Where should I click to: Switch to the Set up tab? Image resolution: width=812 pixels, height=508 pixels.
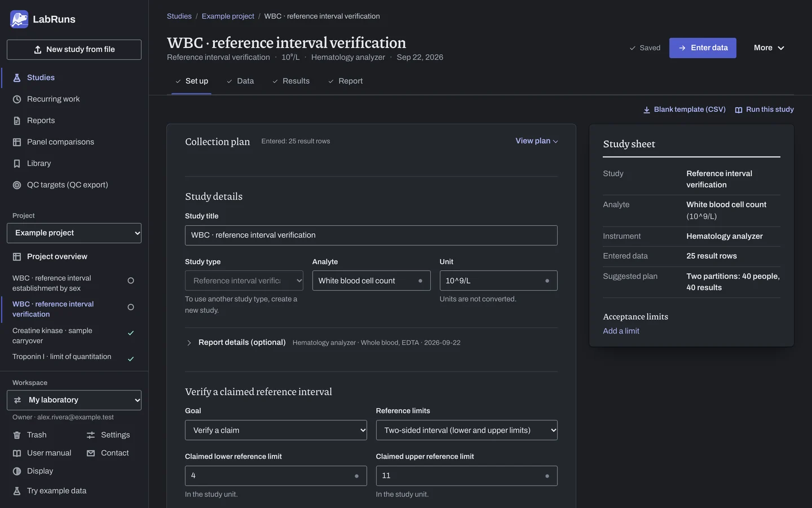[x=191, y=81]
